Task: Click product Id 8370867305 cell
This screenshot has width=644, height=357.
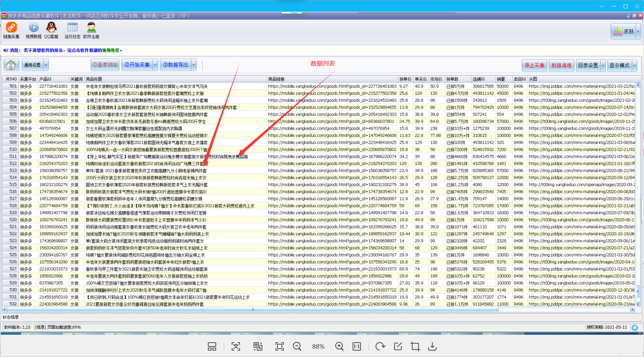Action: pos(54,283)
